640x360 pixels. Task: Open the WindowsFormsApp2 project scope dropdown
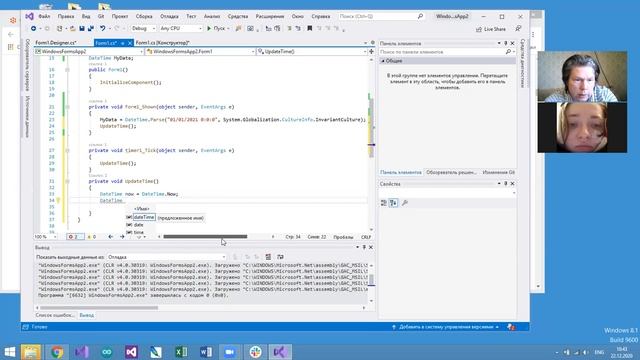[89, 52]
